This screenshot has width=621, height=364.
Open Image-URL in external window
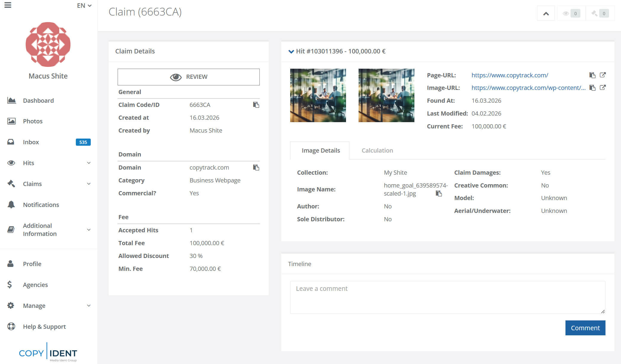click(602, 87)
